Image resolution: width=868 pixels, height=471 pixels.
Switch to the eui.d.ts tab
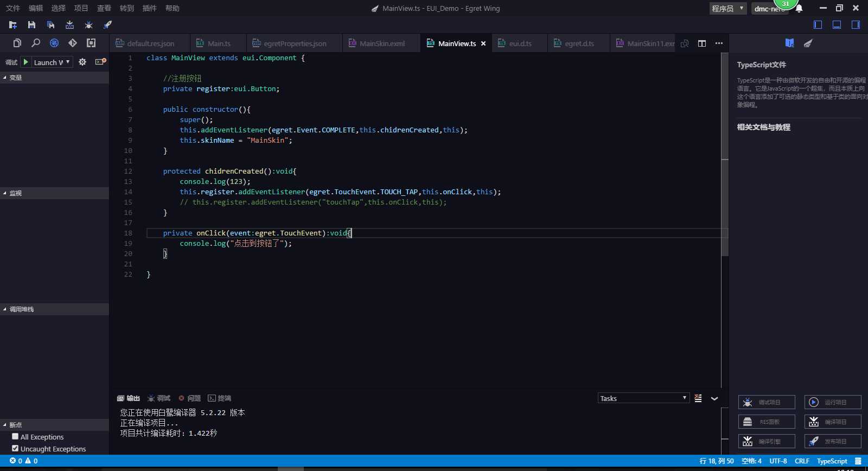tap(520, 43)
